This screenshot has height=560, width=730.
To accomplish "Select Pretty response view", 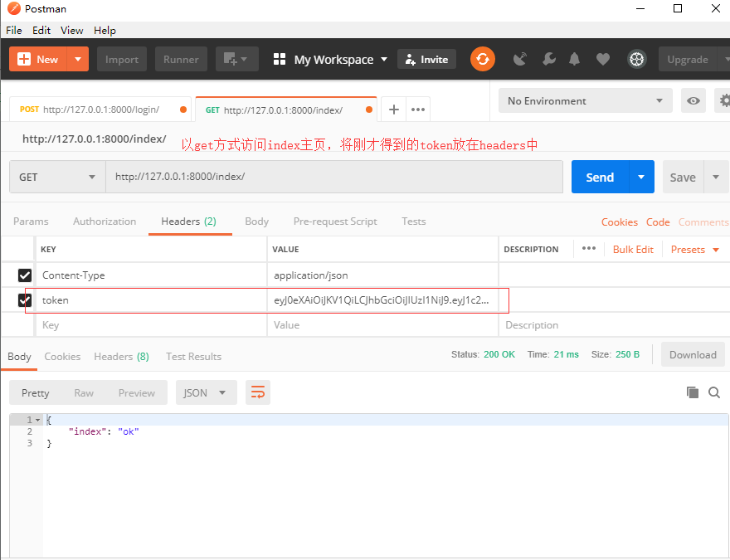I will click(36, 393).
